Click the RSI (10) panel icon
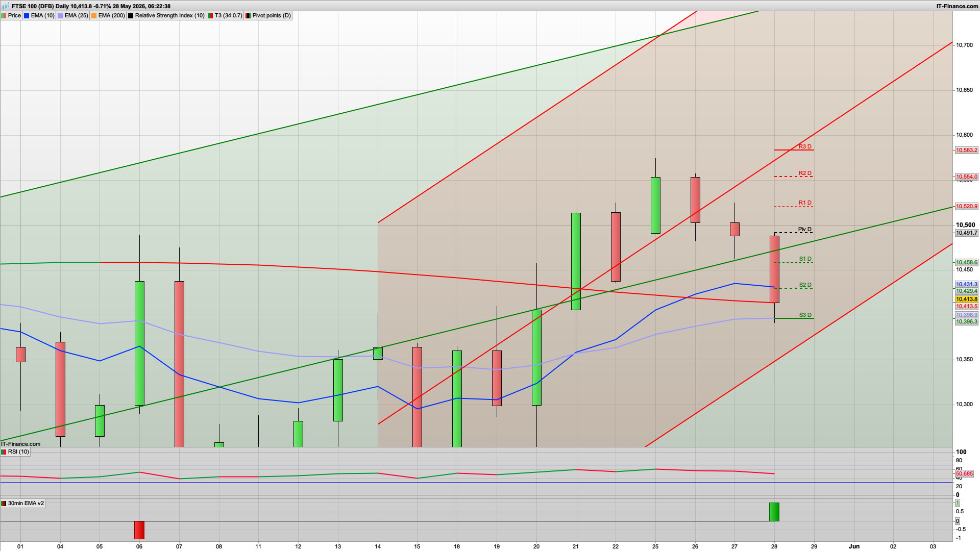 4,452
